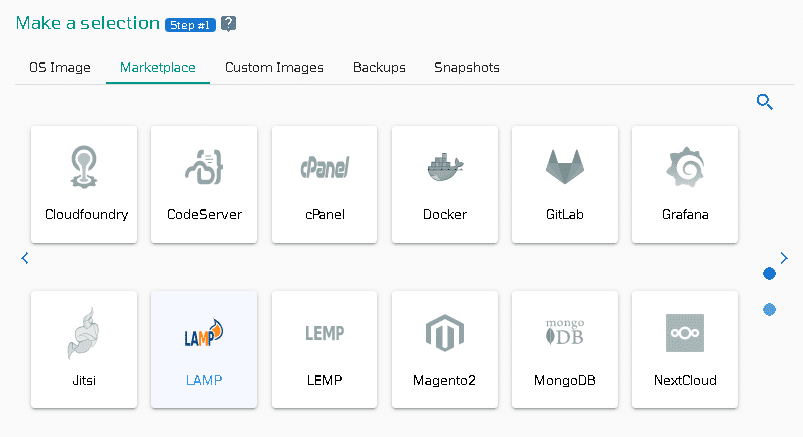Click the blue LAMP label text
Viewport: 803px width, 437px height.
[x=204, y=381]
